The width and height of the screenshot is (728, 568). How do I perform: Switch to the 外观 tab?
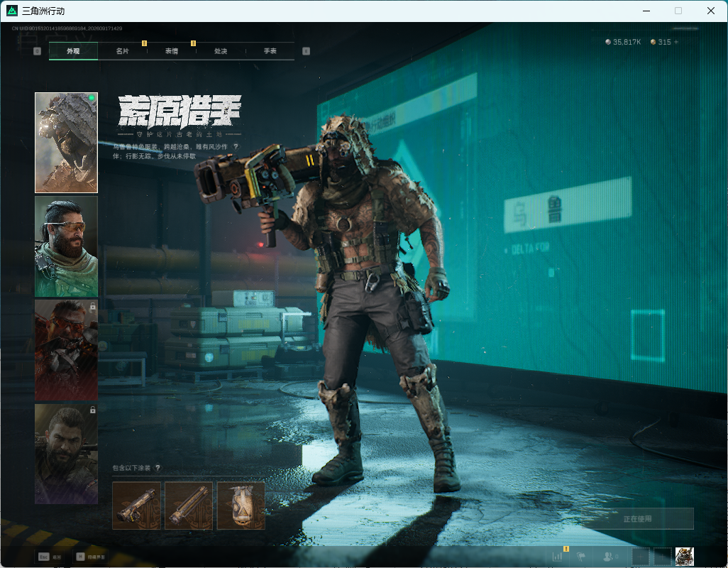click(73, 51)
